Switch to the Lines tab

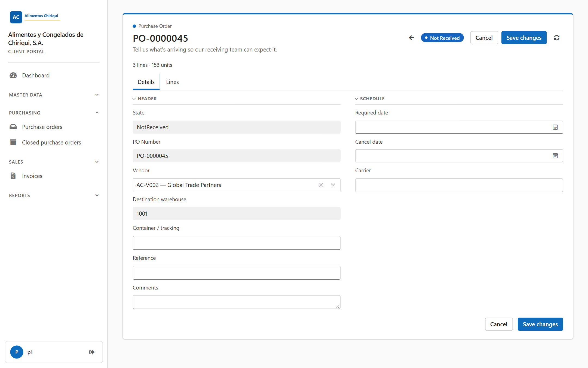point(172,82)
